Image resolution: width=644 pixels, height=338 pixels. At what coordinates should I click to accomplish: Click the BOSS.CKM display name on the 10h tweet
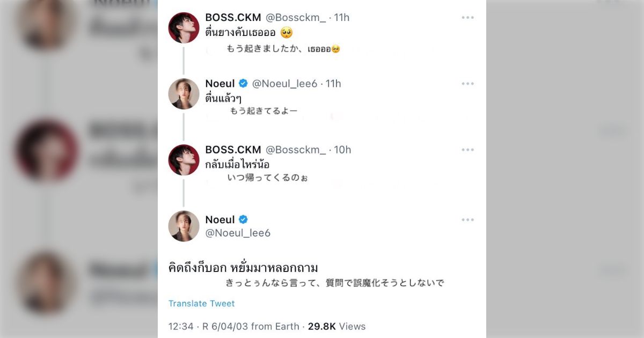click(x=233, y=150)
